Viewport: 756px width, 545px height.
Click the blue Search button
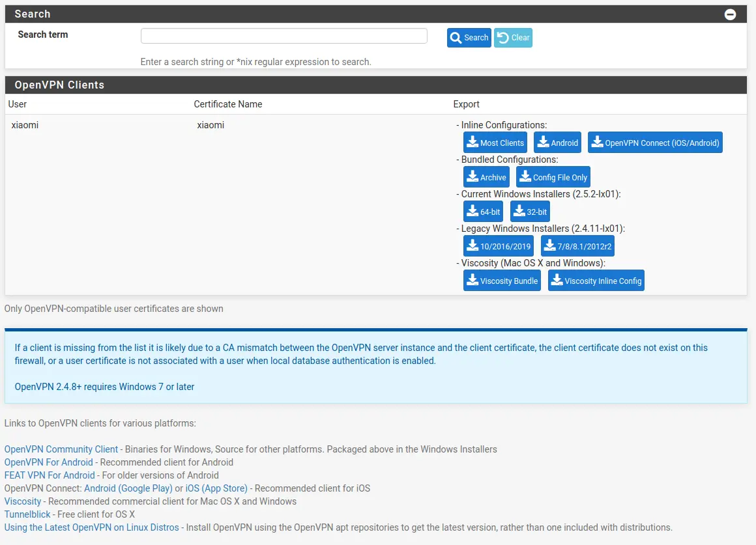pyautogui.click(x=469, y=38)
